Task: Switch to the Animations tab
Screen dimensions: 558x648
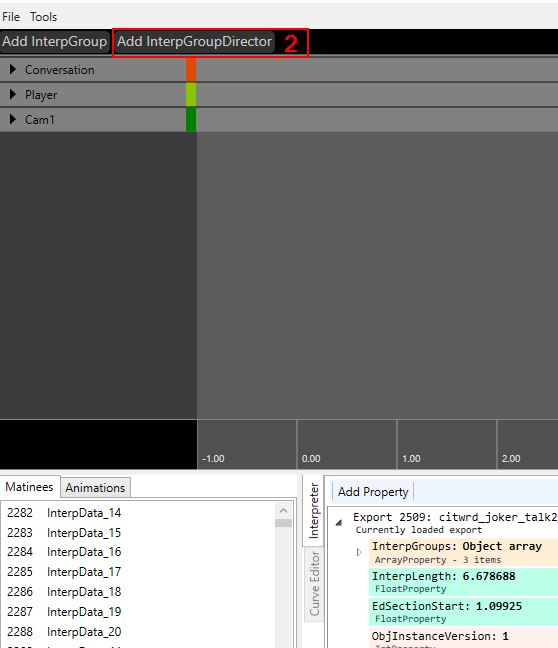Action: click(95, 488)
